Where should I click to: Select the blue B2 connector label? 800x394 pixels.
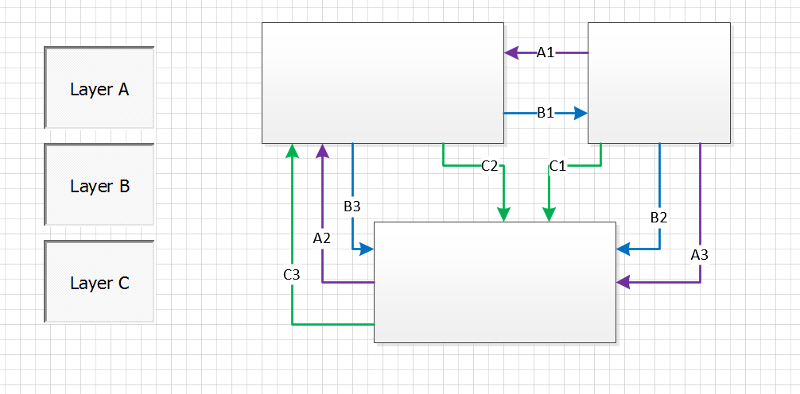point(659,218)
